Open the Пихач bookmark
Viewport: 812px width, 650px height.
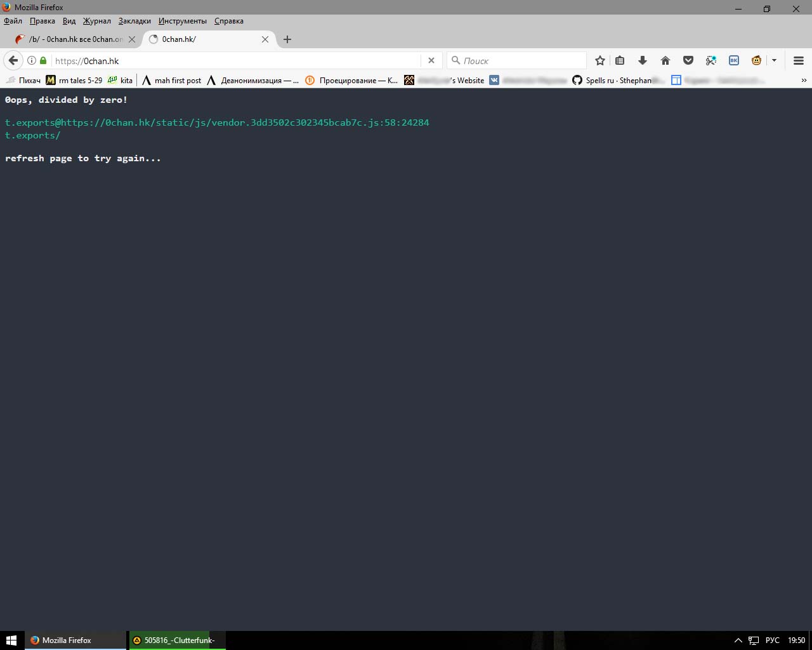[x=23, y=81]
